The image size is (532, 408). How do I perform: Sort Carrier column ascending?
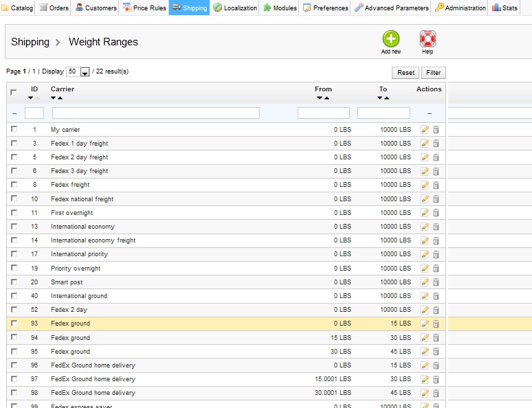(x=60, y=98)
